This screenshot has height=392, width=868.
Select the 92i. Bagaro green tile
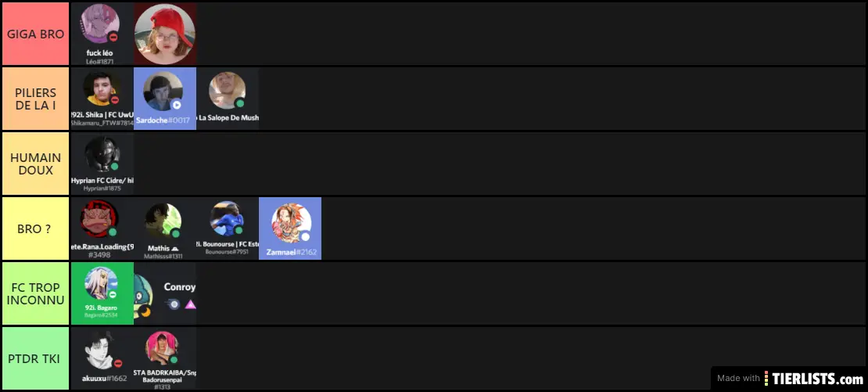[x=102, y=293]
